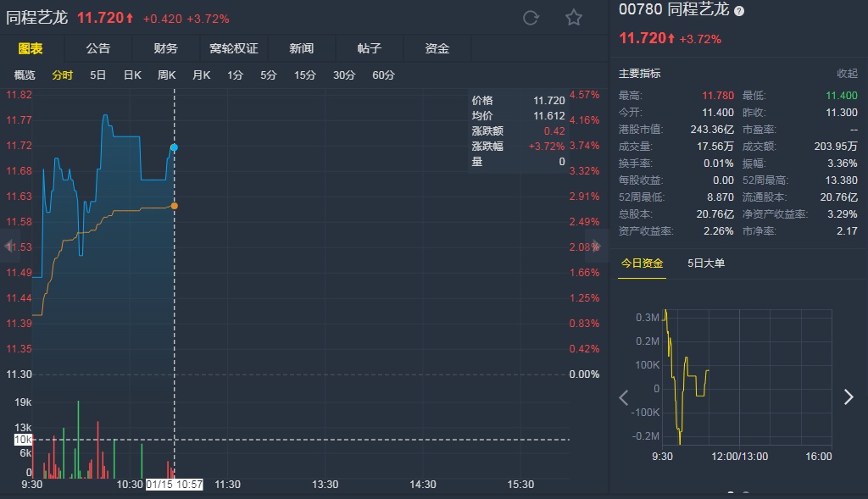
Task: Open the 公告 tab
Action: tap(98, 48)
